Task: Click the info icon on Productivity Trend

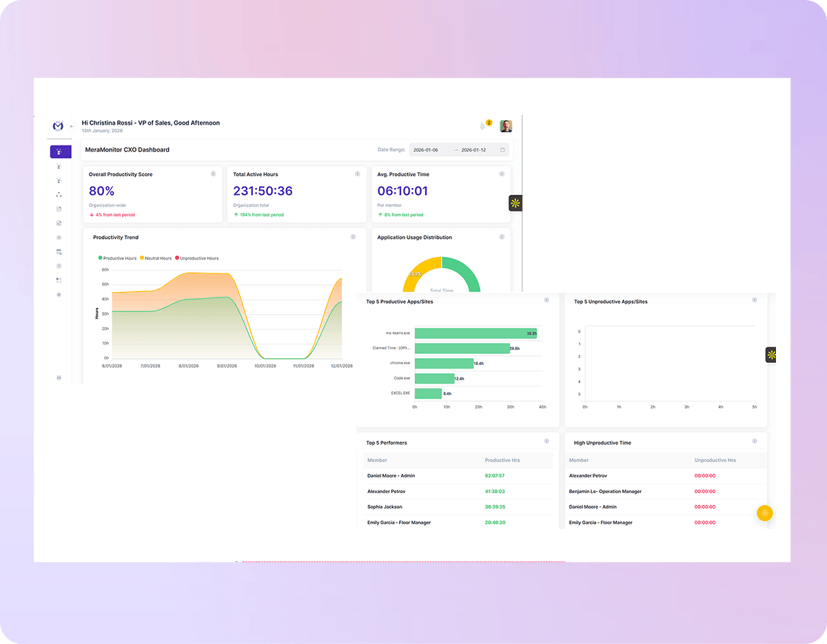Action: pos(353,237)
